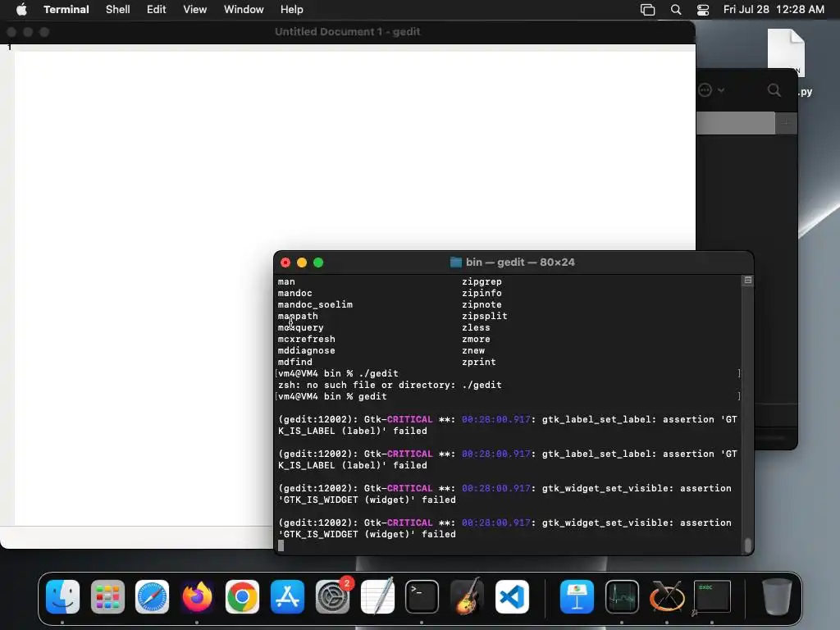The width and height of the screenshot is (840, 630).
Task: Click the folder proxy icon in Terminal title
Action: point(456,262)
